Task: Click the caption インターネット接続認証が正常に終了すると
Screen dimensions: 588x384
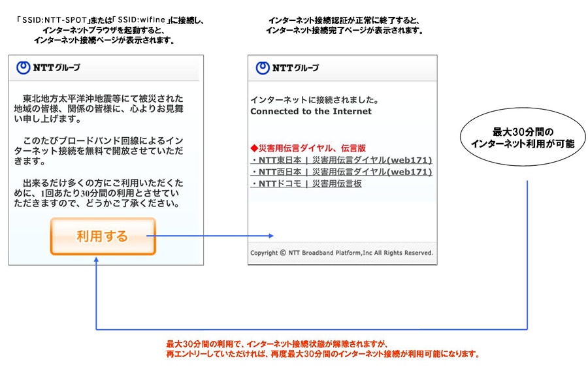Action: point(344,21)
